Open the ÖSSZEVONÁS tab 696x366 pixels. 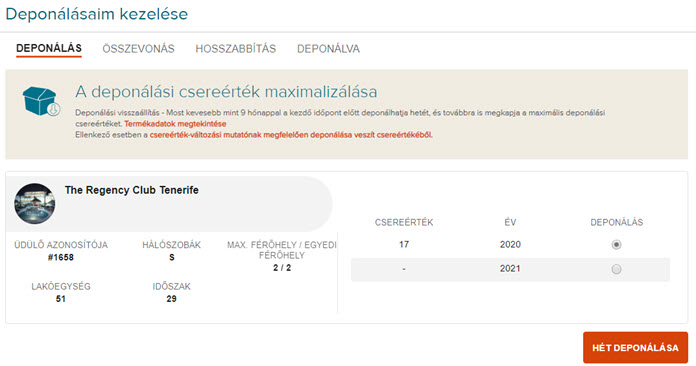[138, 48]
